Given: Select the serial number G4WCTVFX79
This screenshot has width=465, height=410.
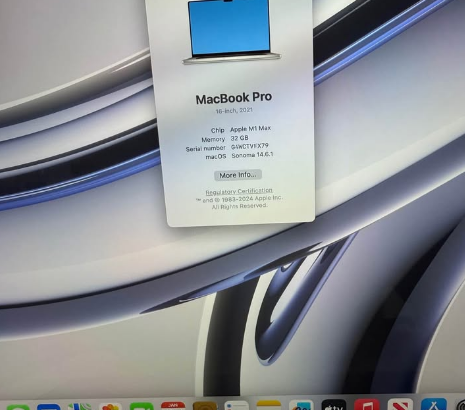Looking at the screenshot, I should click(250, 146).
